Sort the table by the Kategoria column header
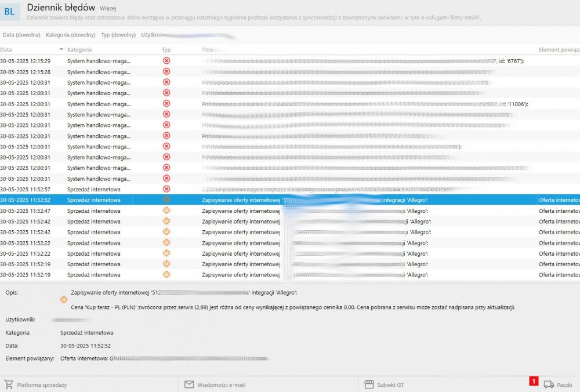Screen dimensions: 580x392 coord(79,50)
